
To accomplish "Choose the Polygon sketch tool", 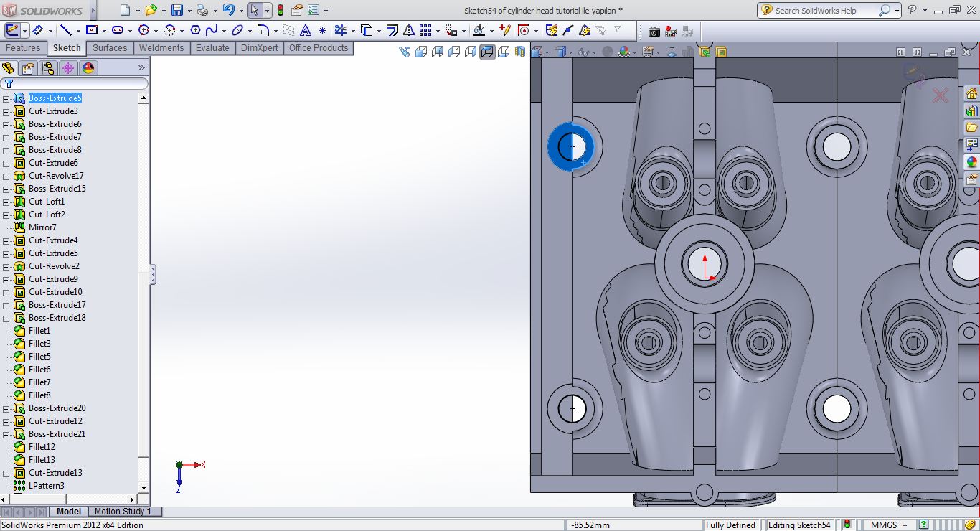I will click(194, 30).
